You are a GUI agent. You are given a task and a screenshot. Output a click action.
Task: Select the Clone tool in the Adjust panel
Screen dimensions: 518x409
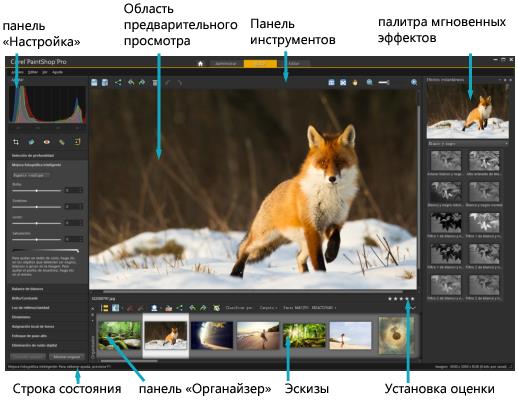coord(77,142)
